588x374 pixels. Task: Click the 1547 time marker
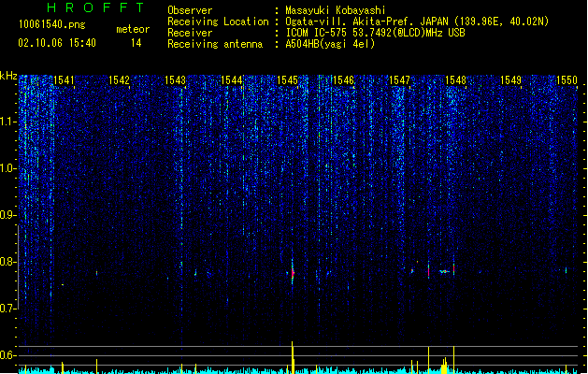pos(399,80)
